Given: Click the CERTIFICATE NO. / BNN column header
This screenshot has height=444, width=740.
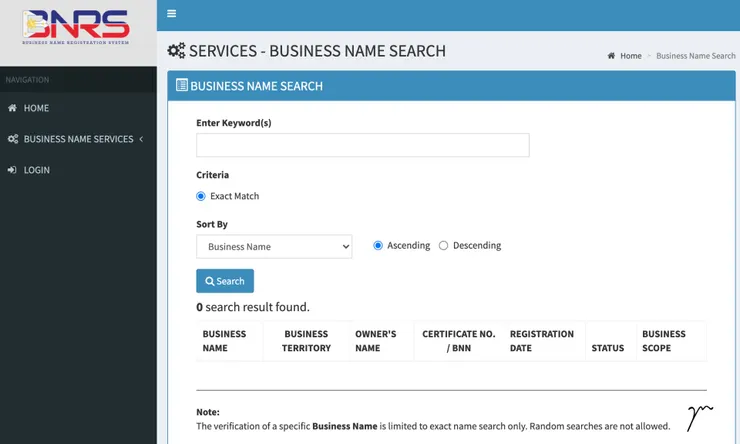Looking at the screenshot, I should pos(459,341).
